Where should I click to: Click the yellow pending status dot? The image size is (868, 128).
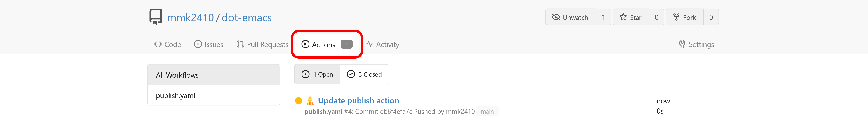pyautogui.click(x=298, y=100)
